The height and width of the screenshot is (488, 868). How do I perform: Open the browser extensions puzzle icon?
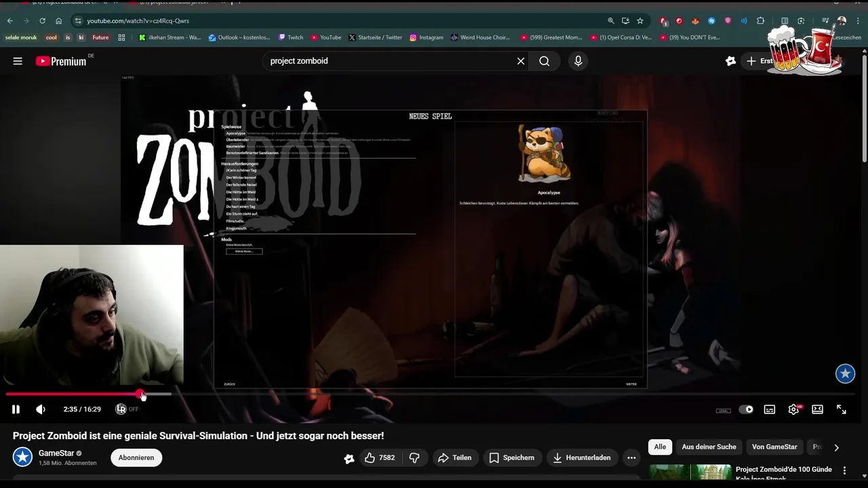[x=760, y=21]
